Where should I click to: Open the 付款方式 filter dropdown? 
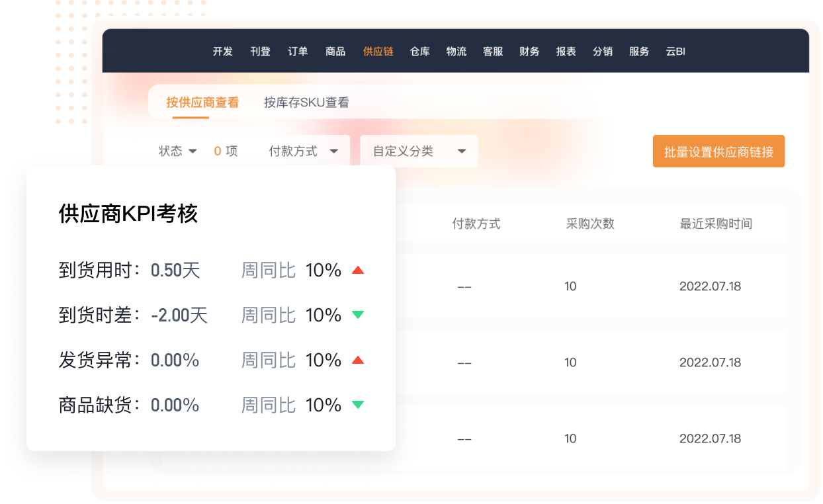pos(304,151)
